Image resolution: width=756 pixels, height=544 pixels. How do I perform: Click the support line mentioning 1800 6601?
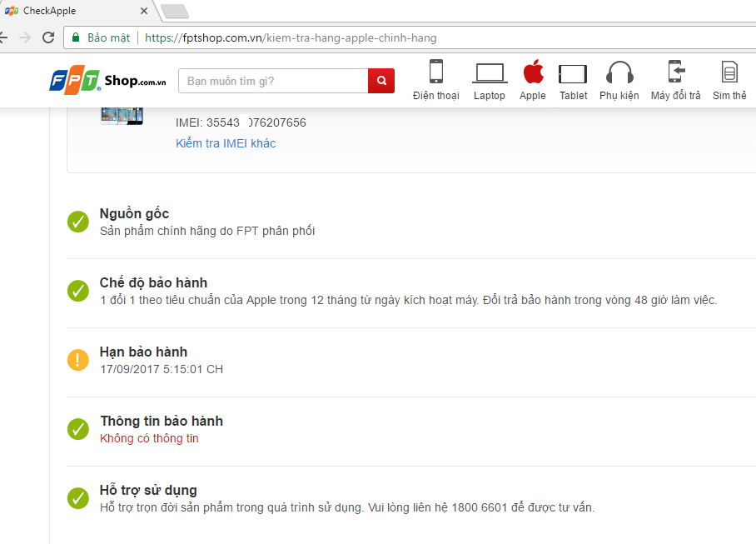(x=347, y=508)
